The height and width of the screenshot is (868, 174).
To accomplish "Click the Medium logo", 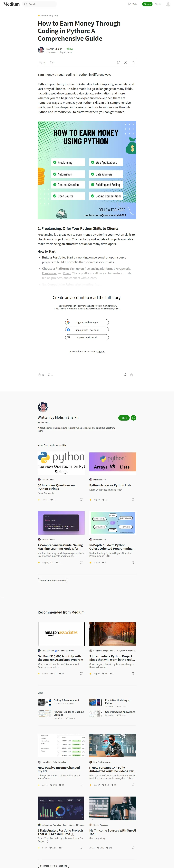I will [x=11, y=4].
